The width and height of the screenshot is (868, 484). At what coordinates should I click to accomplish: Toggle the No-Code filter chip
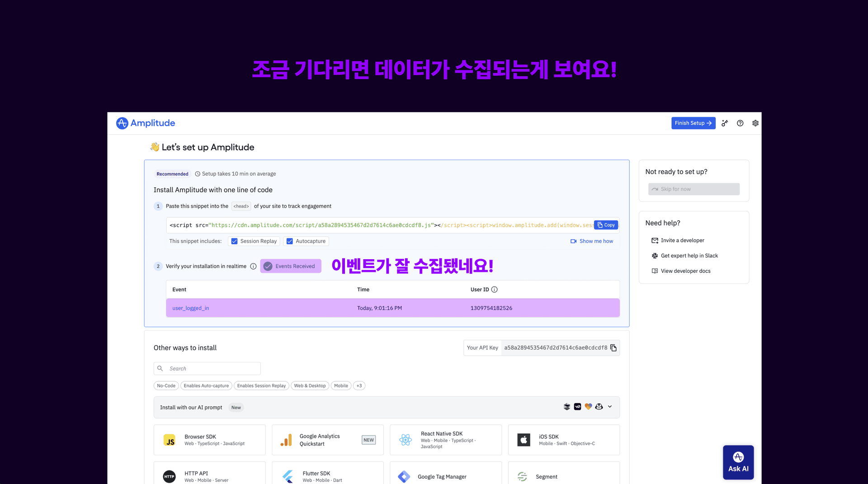pyautogui.click(x=166, y=385)
